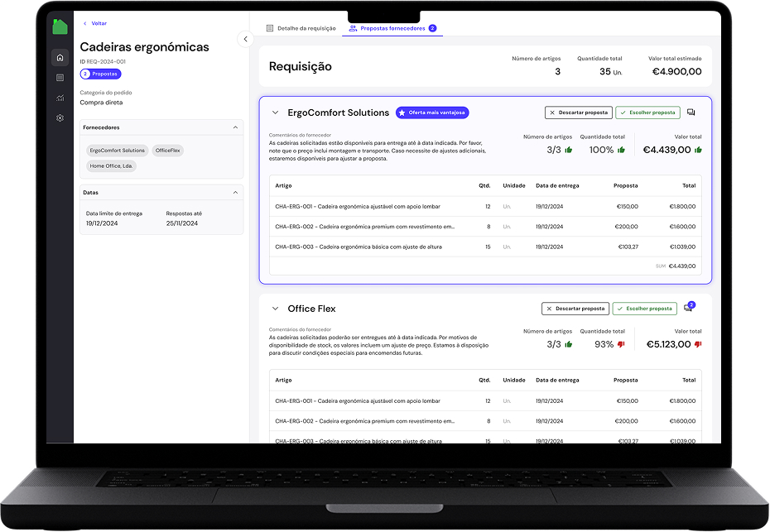Open ErgoComfort Solutions comments chat icon
The image size is (770, 532).
pos(691,113)
